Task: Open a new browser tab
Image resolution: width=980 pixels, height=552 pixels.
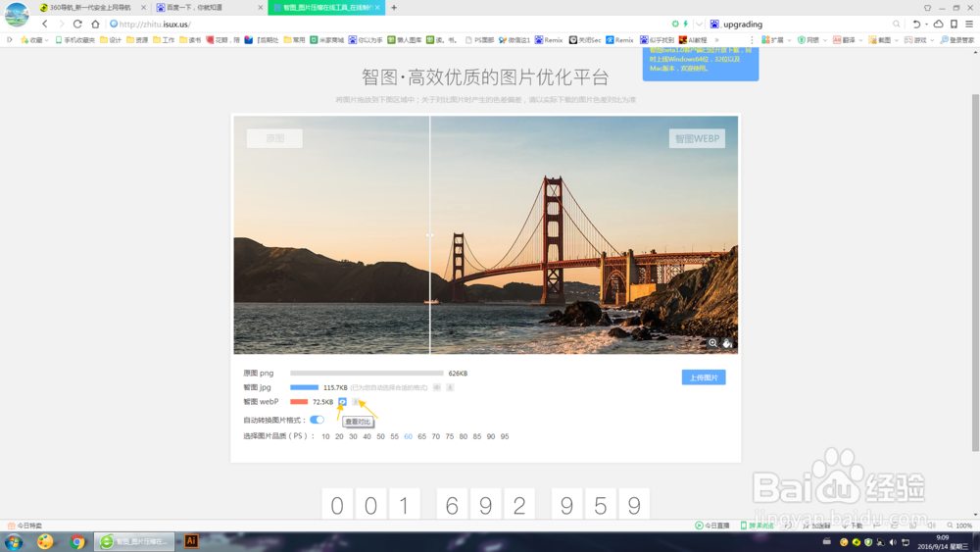Action: coord(394,8)
